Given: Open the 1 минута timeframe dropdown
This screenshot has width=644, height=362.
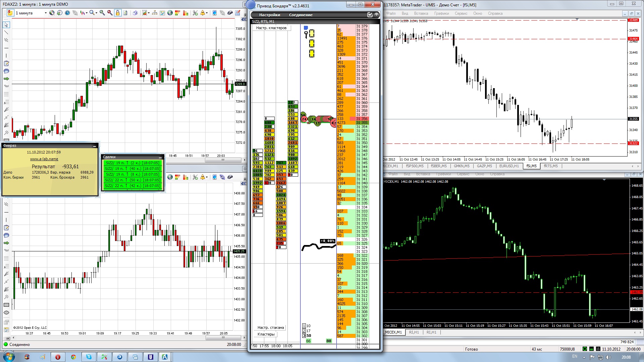Looking at the screenshot, I should coord(45,13).
